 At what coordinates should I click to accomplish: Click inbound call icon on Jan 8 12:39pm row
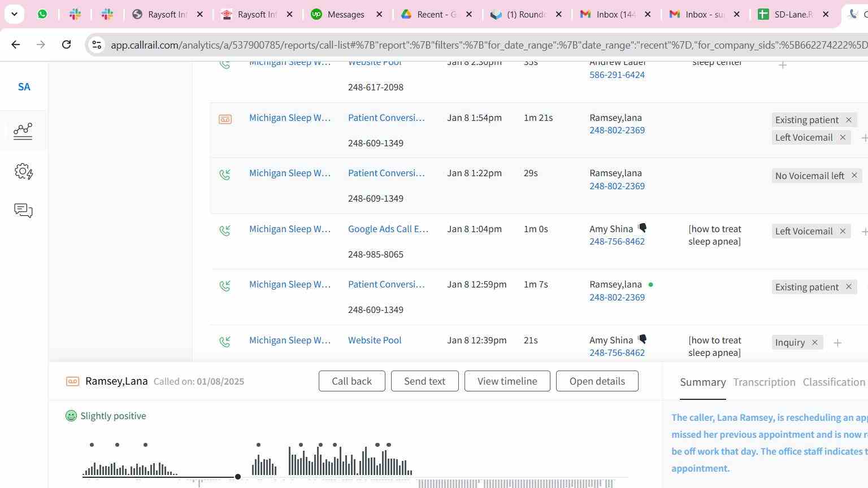[x=225, y=342]
